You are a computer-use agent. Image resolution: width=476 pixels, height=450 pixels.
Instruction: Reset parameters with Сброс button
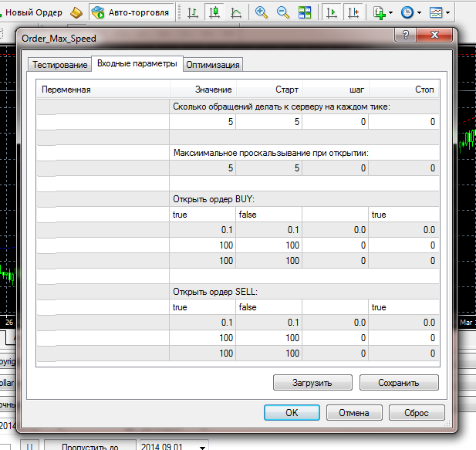point(417,413)
